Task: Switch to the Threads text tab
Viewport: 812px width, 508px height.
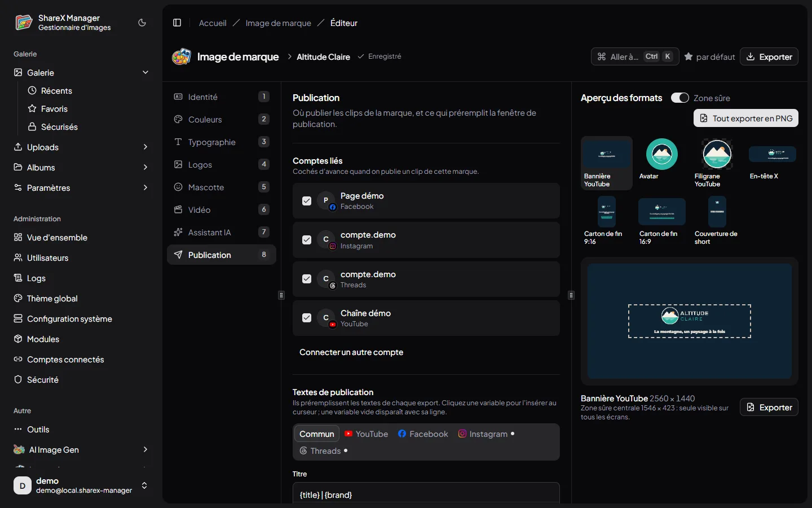Action: (x=324, y=450)
